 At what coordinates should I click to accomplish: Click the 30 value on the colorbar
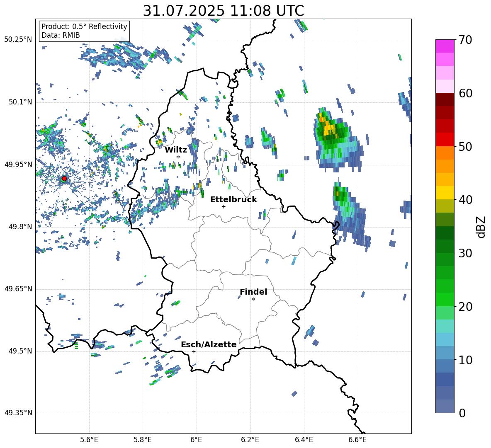pyautogui.click(x=465, y=253)
